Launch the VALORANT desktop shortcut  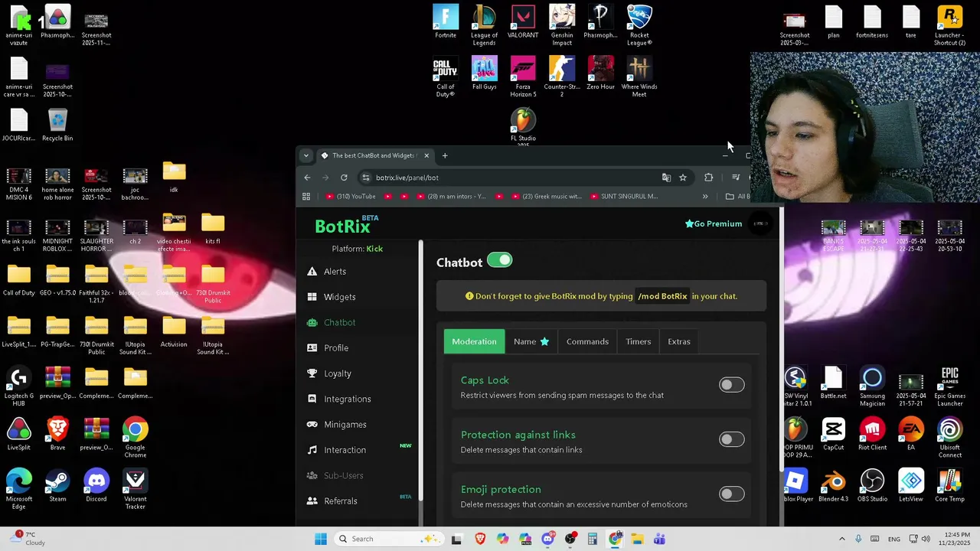coord(523,21)
